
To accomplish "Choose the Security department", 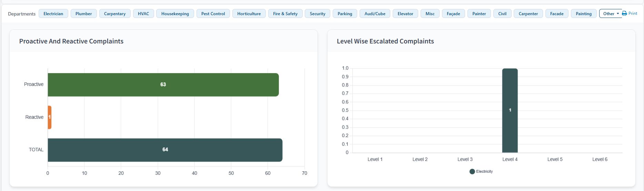I will (x=317, y=14).
